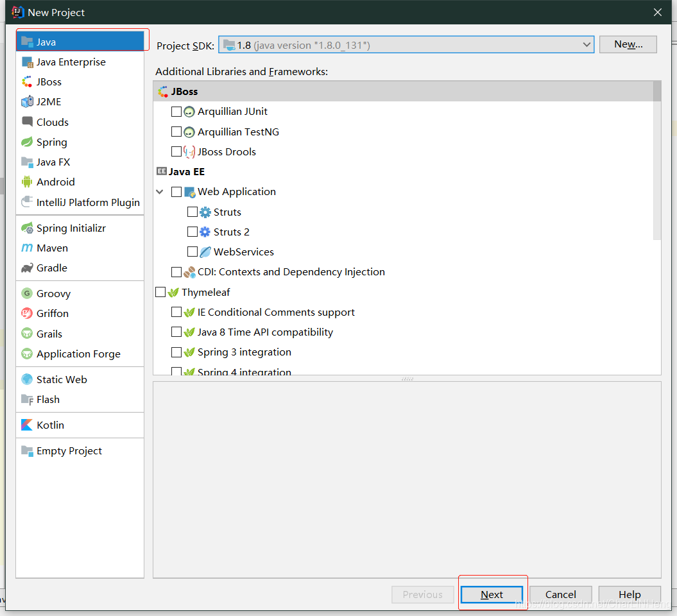Click the Additional Libraries and Frameworks label
Image resolution: width=677 pixels, height=616 pixels.
click(241, 72)
